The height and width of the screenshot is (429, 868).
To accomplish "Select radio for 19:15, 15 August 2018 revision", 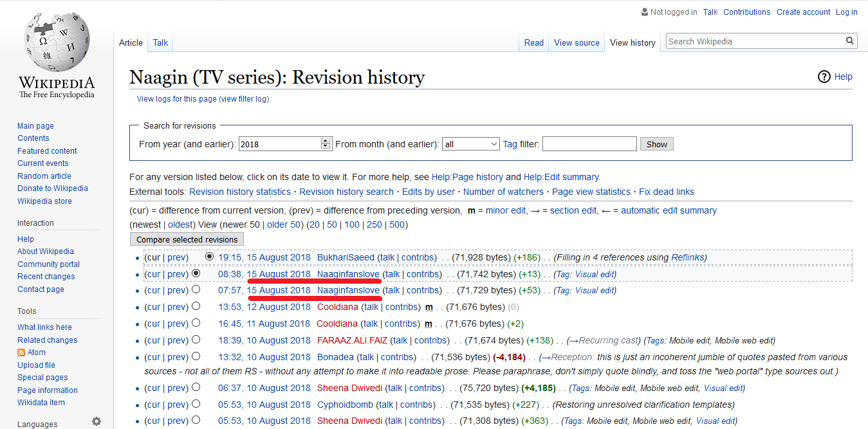I will click(209, 256).
